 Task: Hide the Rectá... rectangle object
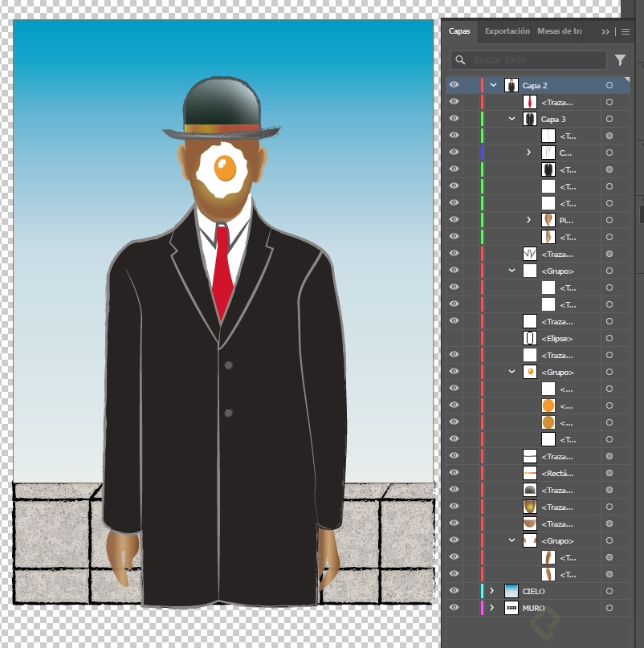pos(454,473)
